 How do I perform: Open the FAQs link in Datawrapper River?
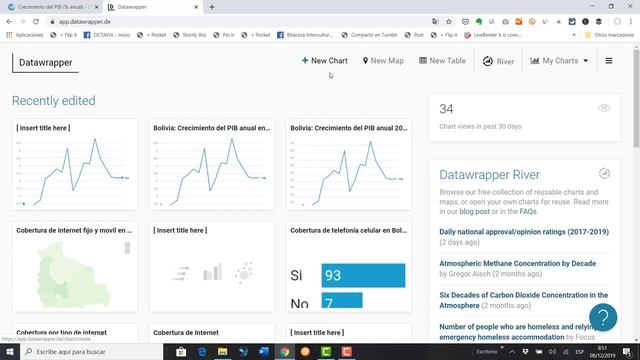point(528,211)
